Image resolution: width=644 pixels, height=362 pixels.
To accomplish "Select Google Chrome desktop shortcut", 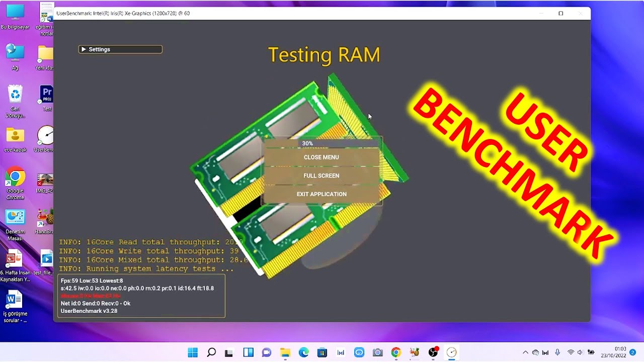I will tap(15, 184).
